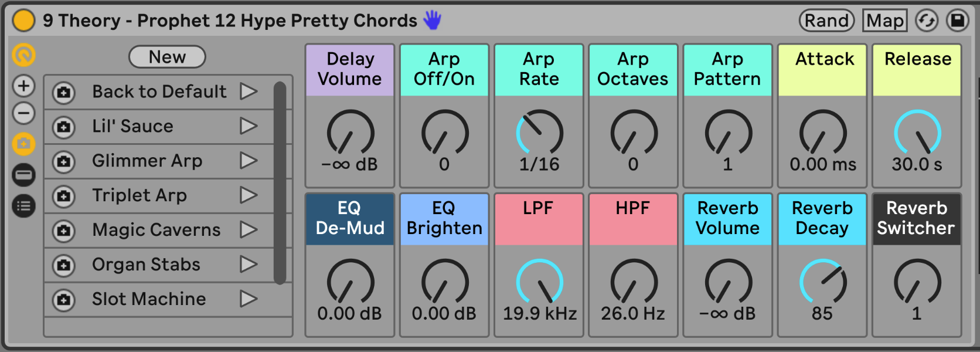The image size is (980, 352).
Task: Launch the Glimmer Arp variation
Action: 249,161
